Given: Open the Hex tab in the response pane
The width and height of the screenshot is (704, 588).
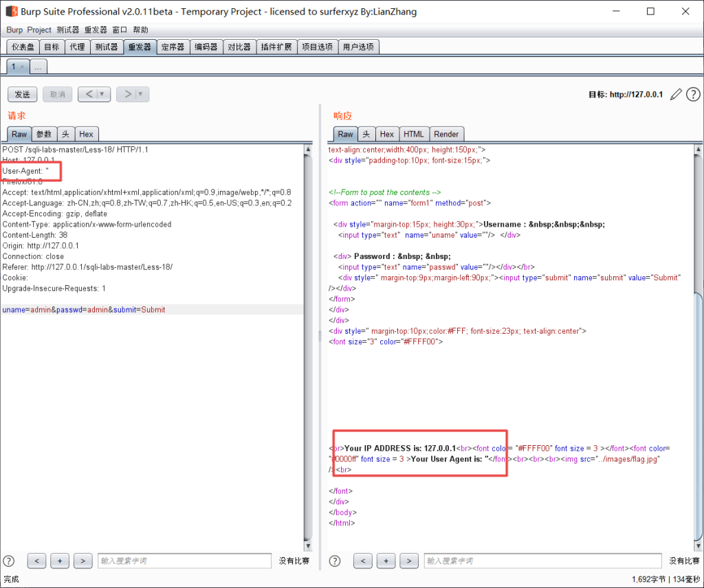Looking at the screenshot, I should click(x=387, y=134).
